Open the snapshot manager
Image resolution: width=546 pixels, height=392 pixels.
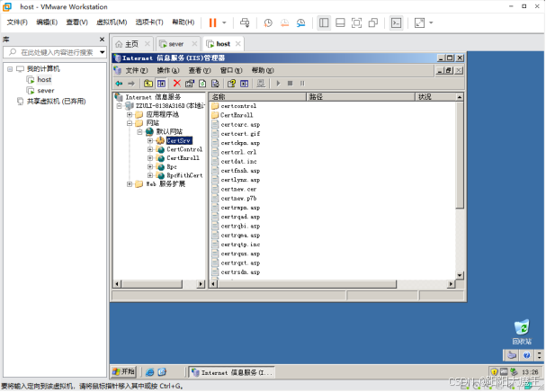(300, 23)
